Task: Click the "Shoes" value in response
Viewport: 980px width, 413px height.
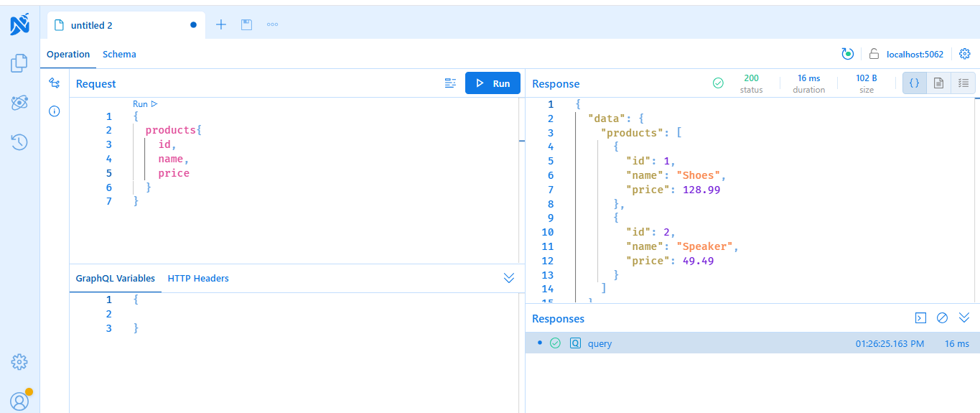Action: (x=700, y=175)
